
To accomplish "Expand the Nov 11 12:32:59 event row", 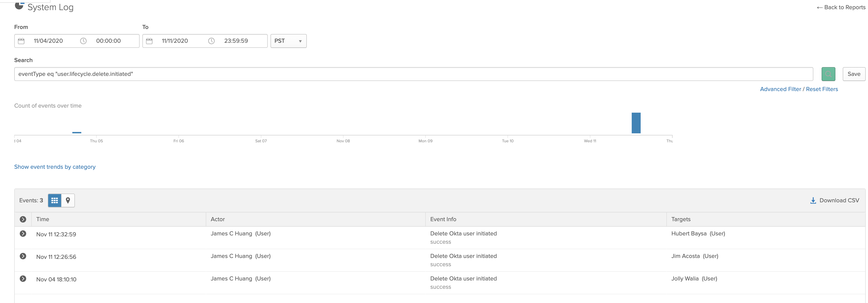I will (x=23, y=234).
